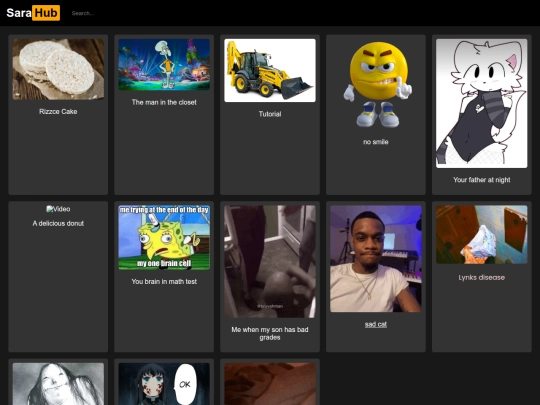Click 'You brain in math test' title
540x405 pixels.
coord(164,282)
